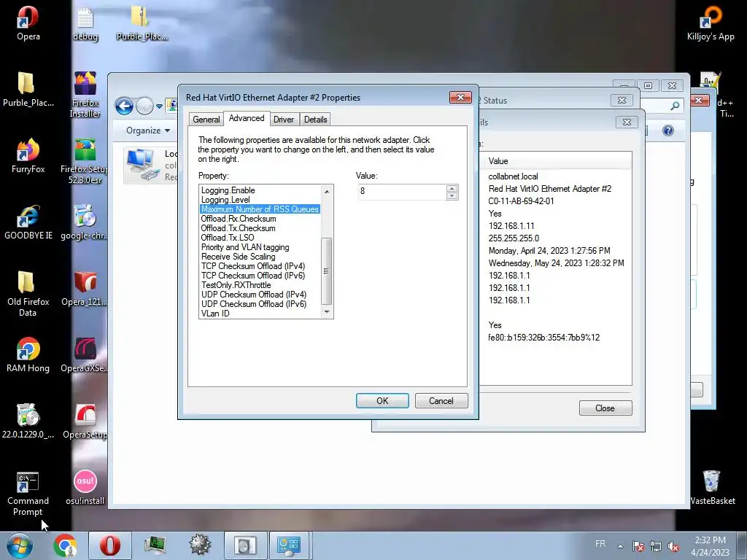Viewport: 747px width, 560px height.
Task: Open the help icon in Explorer window
Action: [x=668, y=131]
